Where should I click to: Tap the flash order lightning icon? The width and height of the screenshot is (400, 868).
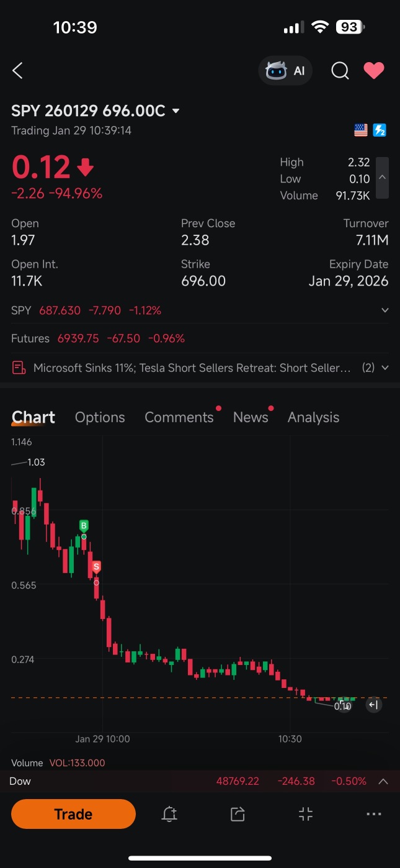[x=379, y=130]
